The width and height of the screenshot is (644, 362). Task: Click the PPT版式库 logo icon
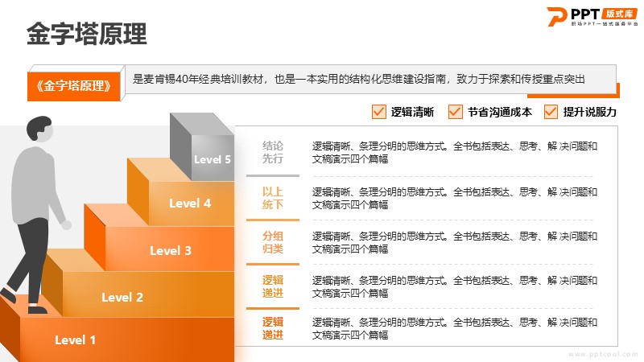point(592,17)
